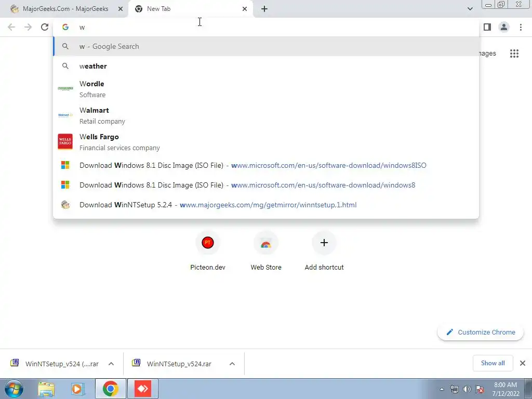The image size is (532, 399).
Task: Open the Web Store shortcut
Action: [266, 251]
